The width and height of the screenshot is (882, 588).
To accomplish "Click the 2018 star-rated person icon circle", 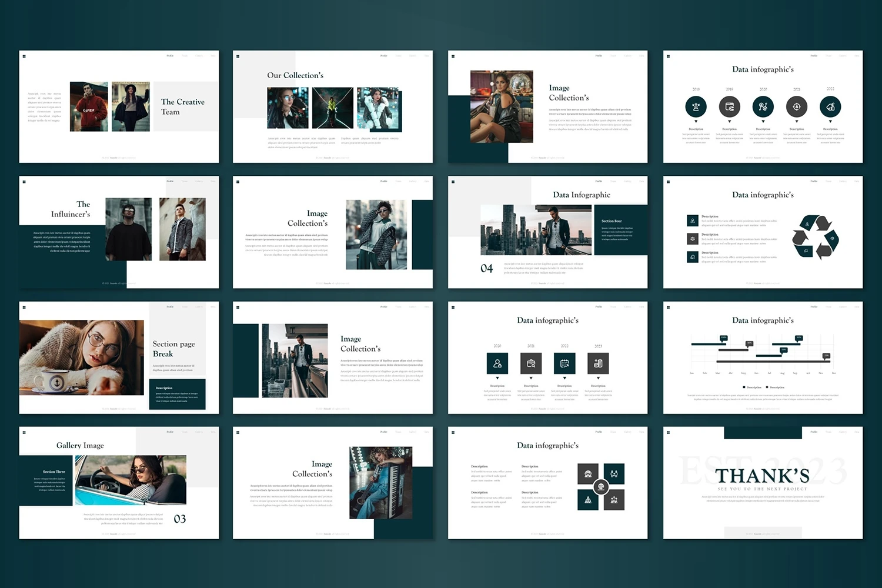I will click(696, 107).
